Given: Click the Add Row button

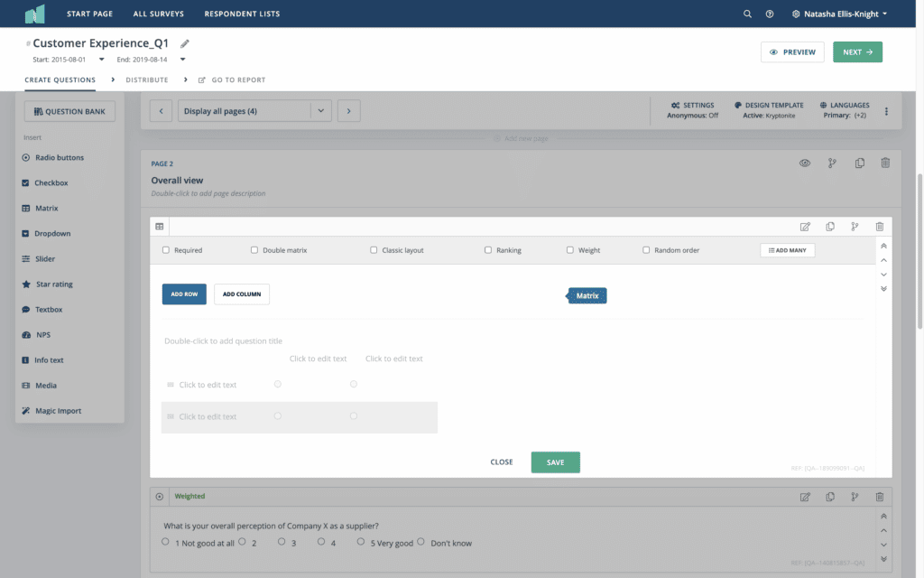Looking at the screenshot, I should tap(184, 294).
